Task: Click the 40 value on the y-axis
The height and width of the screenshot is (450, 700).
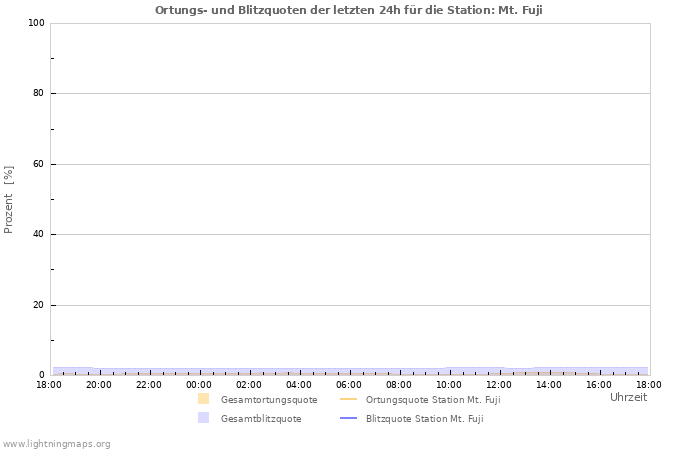Action: tap(38, 235)
